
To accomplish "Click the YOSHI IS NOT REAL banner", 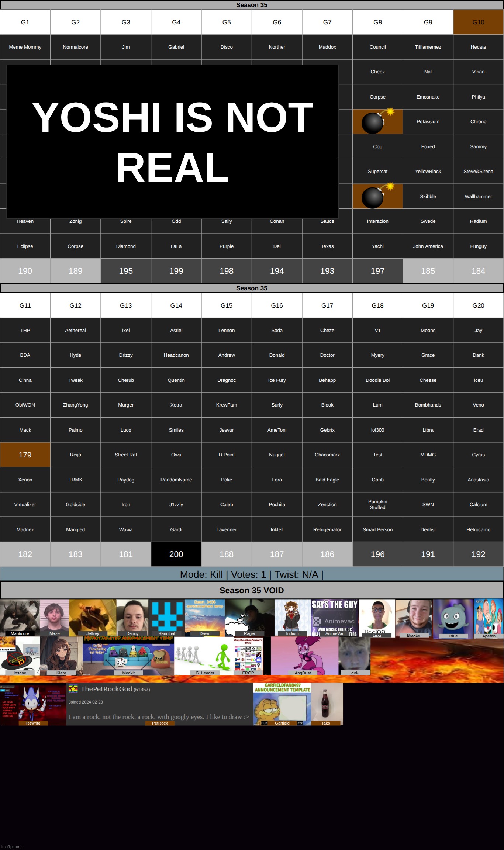I will (x=173, y=142).
